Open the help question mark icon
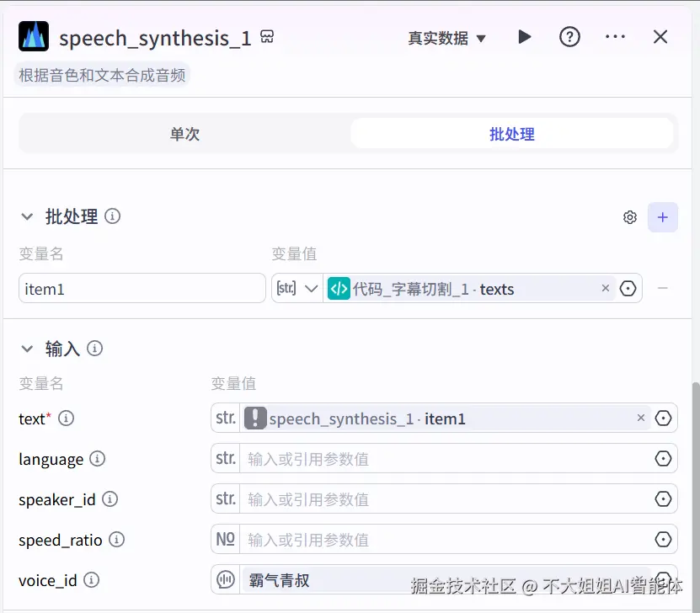Screen dimensions: 700x613 click(569, 37)
